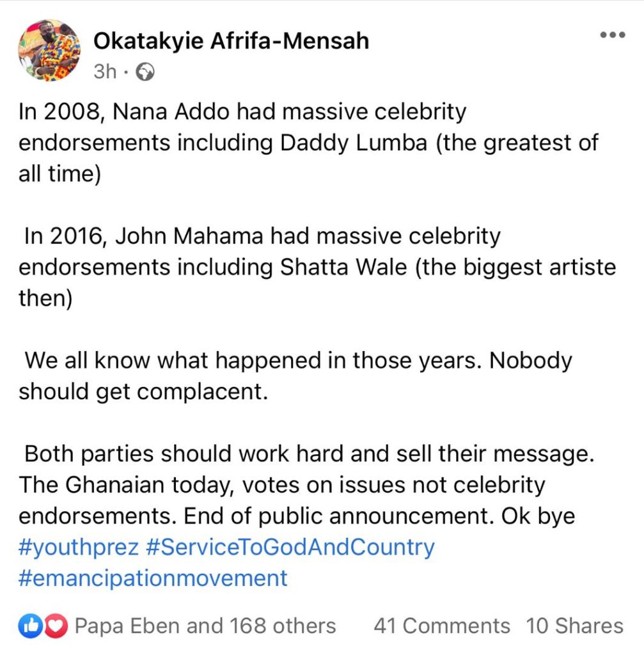Click the 'Daddy Lumba' mention in the post text

pyautogui.click(x=353, y=143)
